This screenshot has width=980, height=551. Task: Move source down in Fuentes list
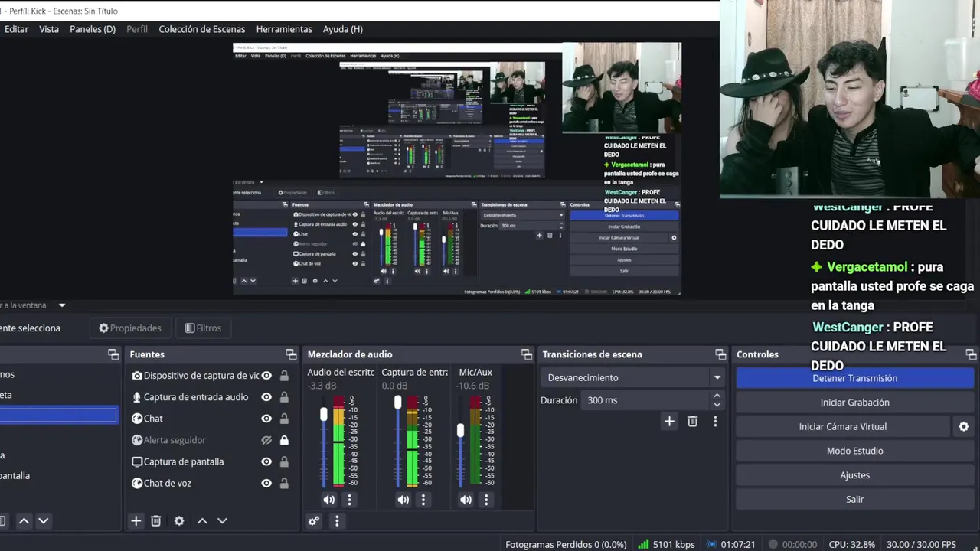click(x=222, y=521)
